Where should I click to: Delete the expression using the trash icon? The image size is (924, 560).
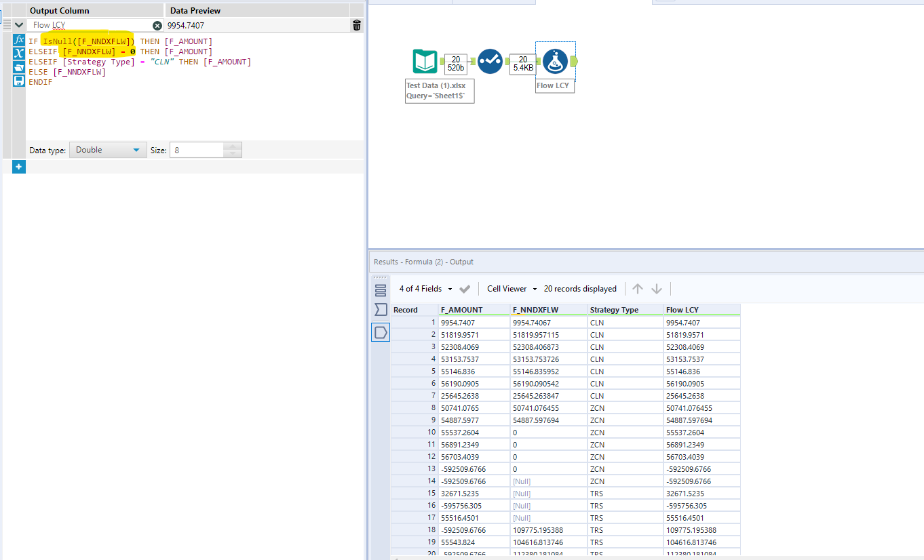[x=357, y=25]
